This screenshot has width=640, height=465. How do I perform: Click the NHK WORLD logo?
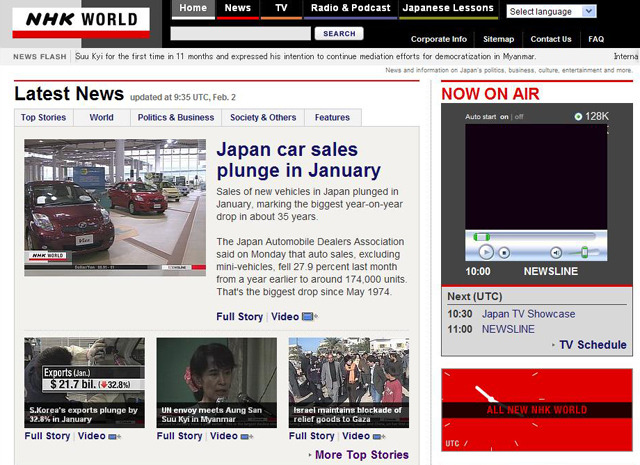tap(81, 22)
